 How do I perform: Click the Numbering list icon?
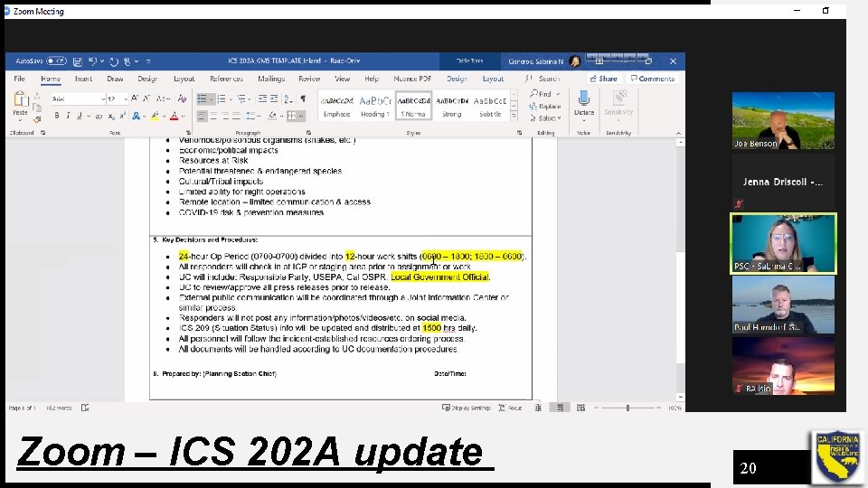click(222, 99)
